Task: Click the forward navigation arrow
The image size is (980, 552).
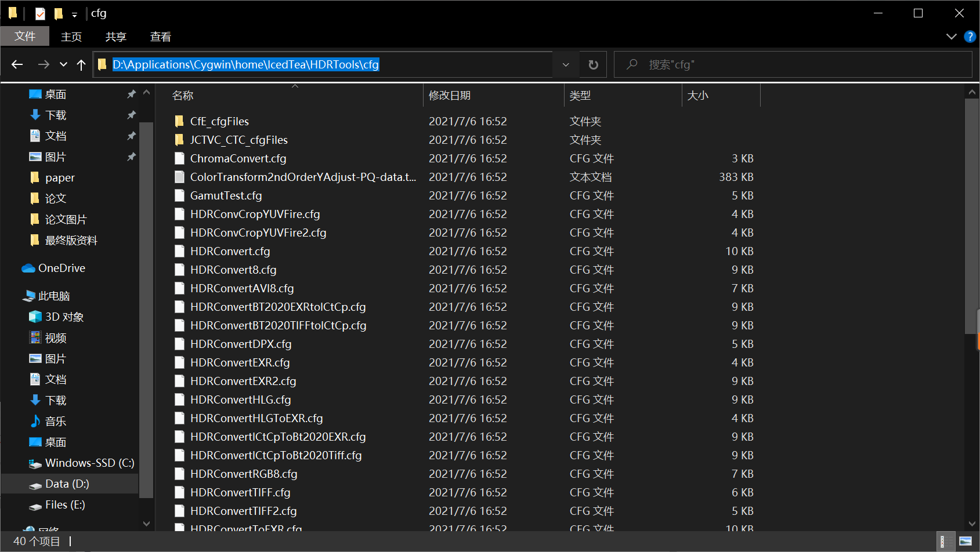Action: 44,64
